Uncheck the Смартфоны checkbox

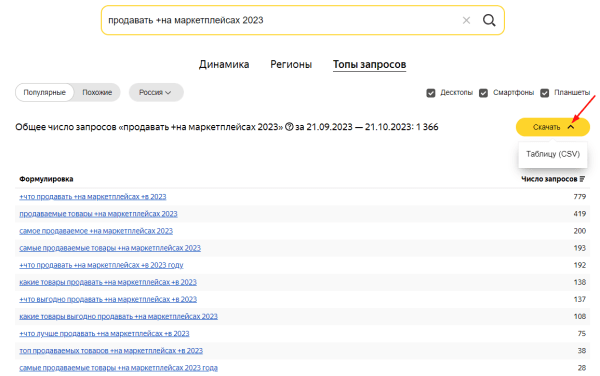click(x=484, y=93)
